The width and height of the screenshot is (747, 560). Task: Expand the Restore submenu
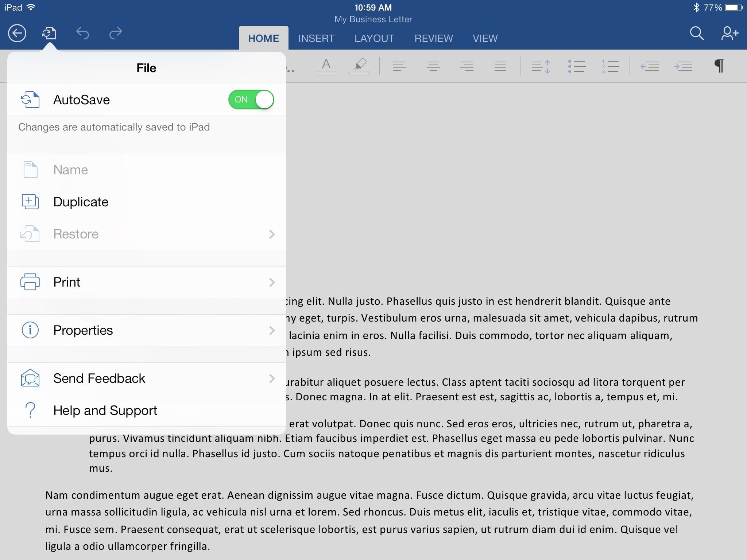[145, 234]
